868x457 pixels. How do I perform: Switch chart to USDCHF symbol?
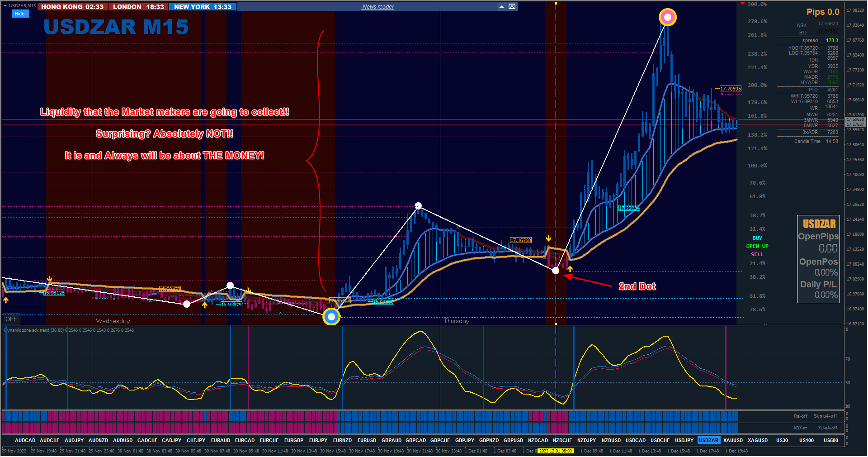pyautogui.click(x=660, y=440)
